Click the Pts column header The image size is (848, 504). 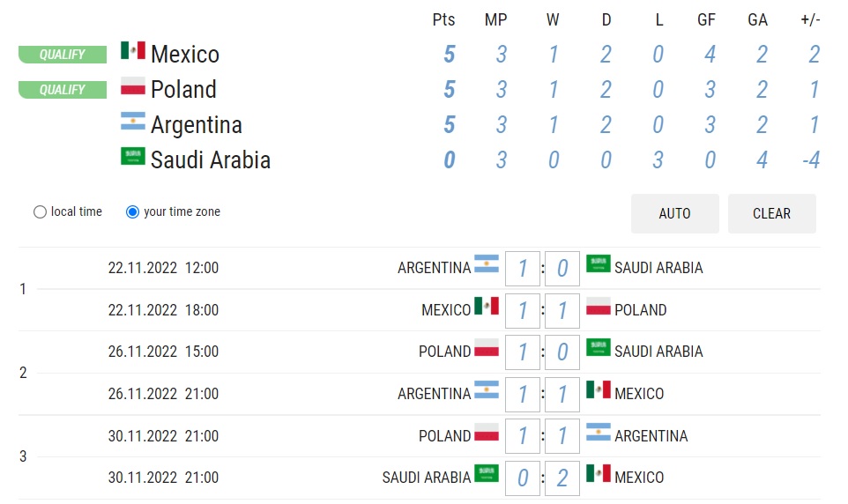coord(443,20)
